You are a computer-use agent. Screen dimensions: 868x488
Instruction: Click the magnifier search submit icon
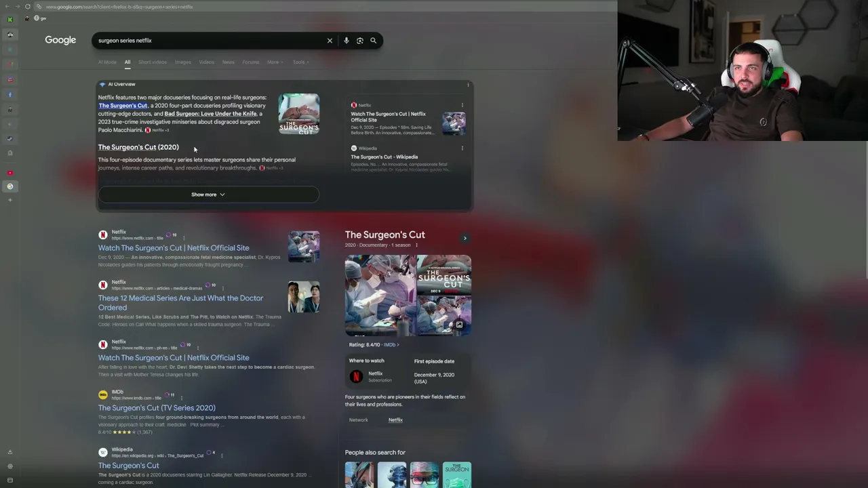pos(373,41)
